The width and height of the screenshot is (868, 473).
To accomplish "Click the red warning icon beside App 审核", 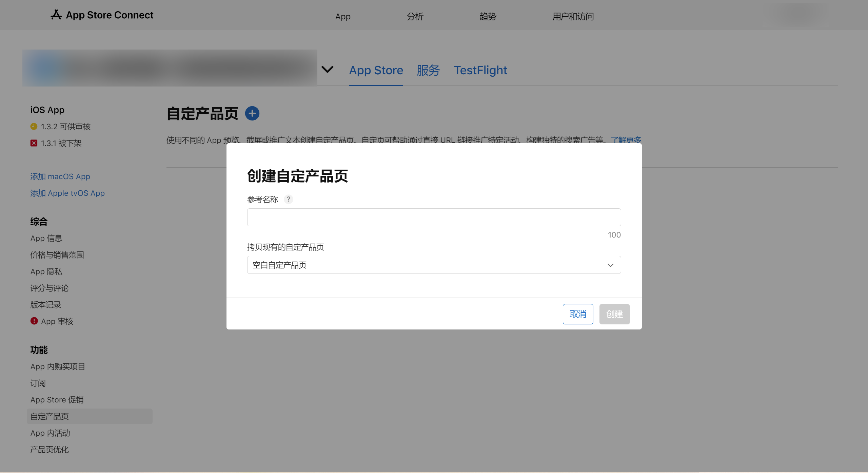I will (x=34, y=321).
